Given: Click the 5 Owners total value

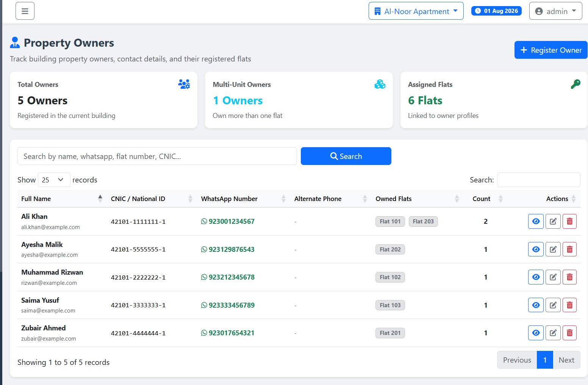Looking at the screenshot, I should [42, 101].
